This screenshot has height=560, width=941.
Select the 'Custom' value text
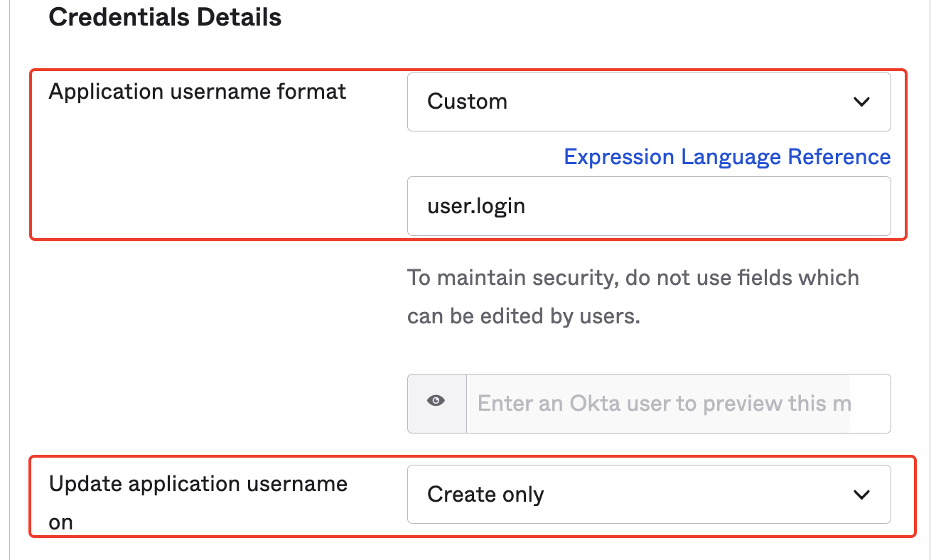pyautogui.click(x=467, y=102)
